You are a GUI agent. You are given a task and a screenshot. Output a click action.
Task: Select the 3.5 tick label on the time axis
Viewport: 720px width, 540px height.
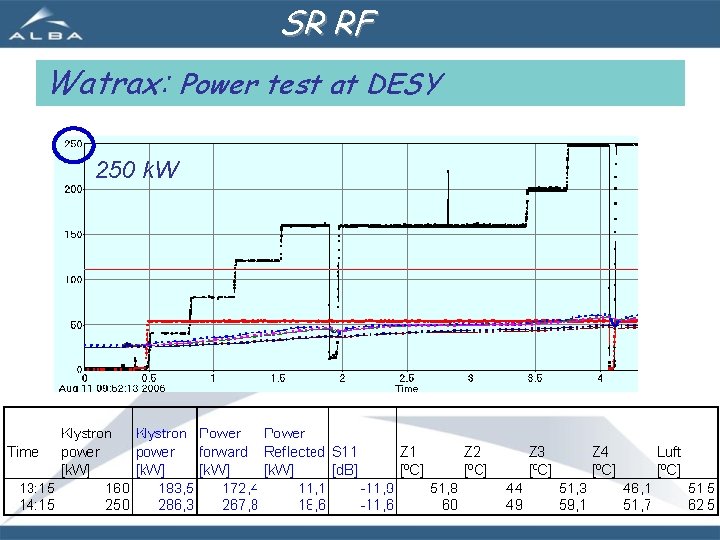[x=535, y=378]
